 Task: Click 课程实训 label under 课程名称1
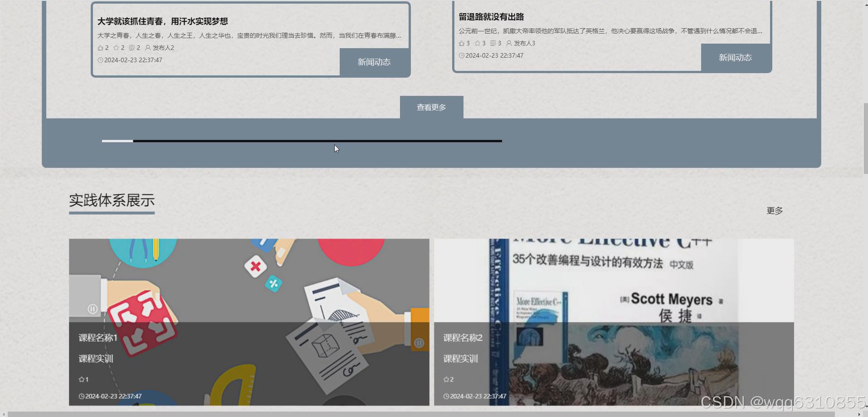pyautogui.click(x=96, y=359)
